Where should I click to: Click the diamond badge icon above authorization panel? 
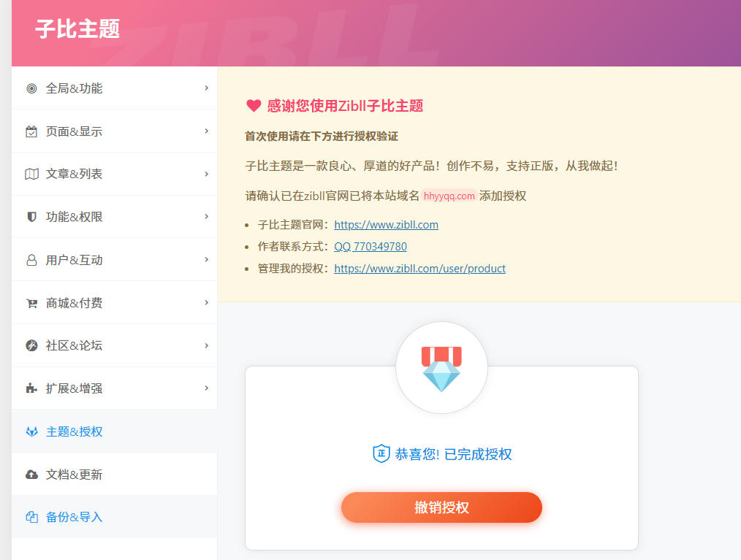441,367
